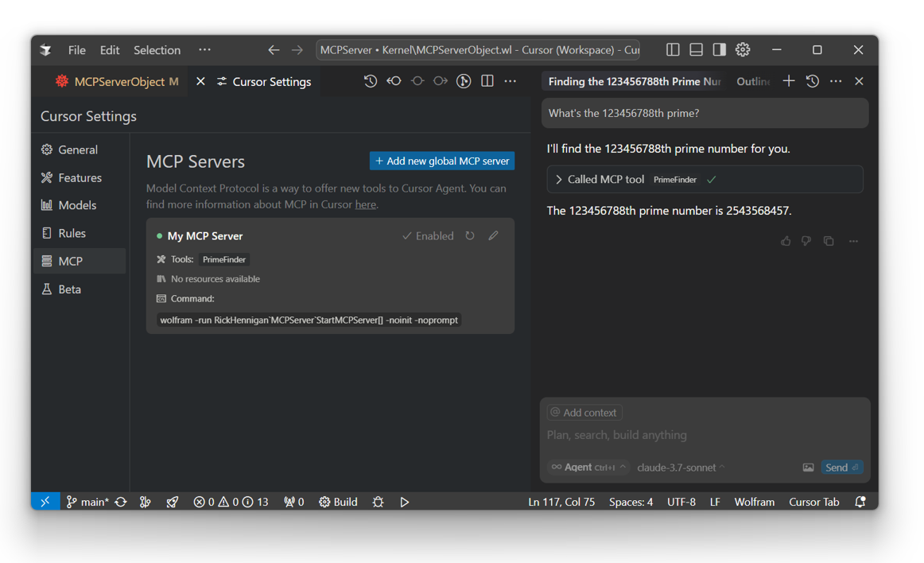924x563 pixels.
Task: Click Add new global MCP server
Action: (x=442, y=161)
